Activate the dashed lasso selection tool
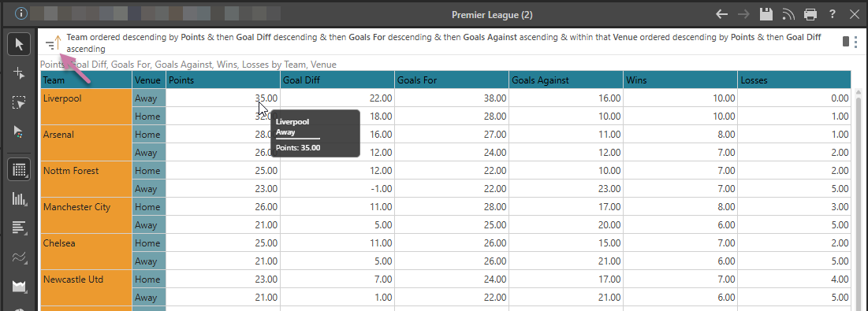The image size is (868, 311). 20,102
